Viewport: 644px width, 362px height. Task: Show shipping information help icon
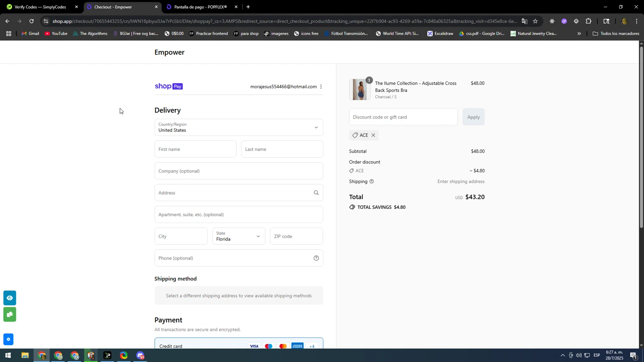click(x=372, y=181)
